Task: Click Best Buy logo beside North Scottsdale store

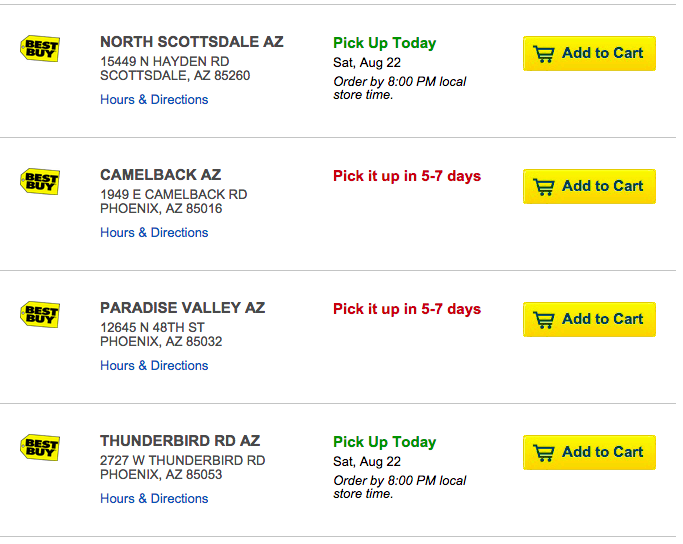Action: pos(40,49)
